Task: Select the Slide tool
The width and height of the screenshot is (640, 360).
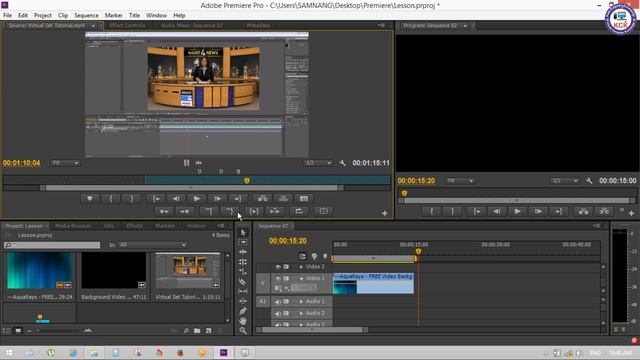Action: [x=243, y=301]
